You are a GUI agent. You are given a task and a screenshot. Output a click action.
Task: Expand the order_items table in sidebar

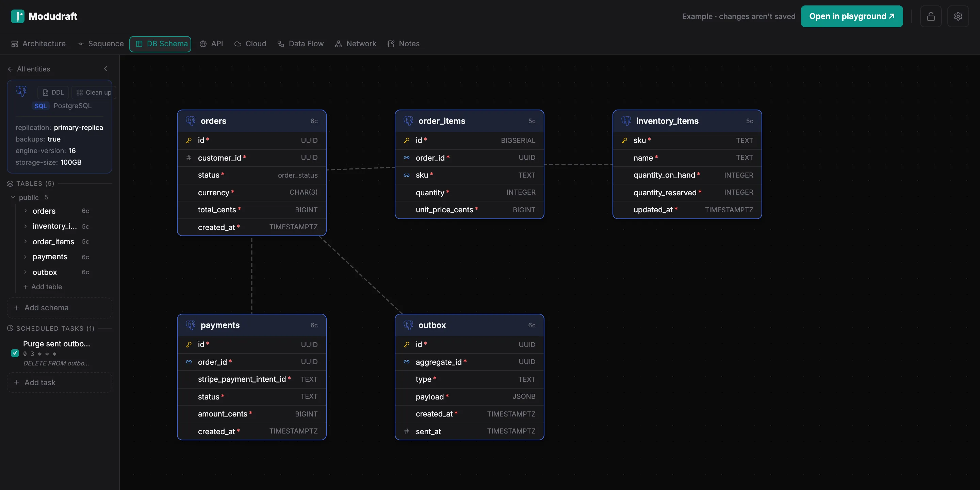click(x=26, y=242)
